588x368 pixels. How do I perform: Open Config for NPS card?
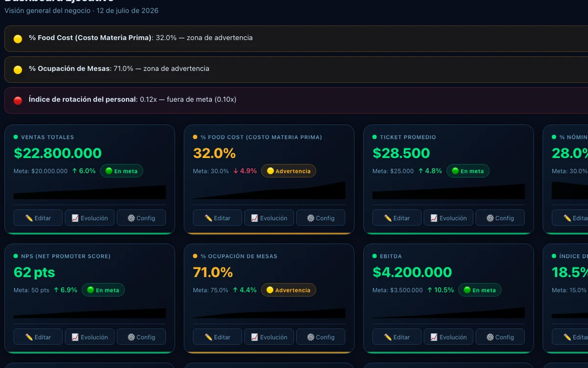(141, 337)
